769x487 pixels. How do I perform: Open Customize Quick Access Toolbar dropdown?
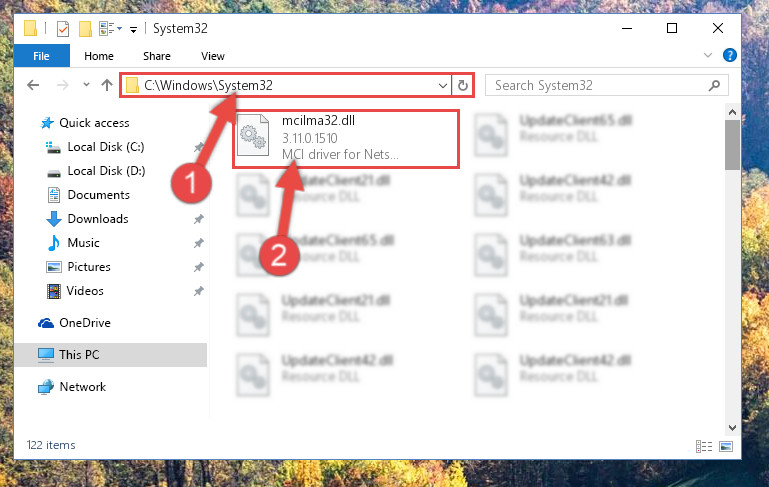[133, 30]
